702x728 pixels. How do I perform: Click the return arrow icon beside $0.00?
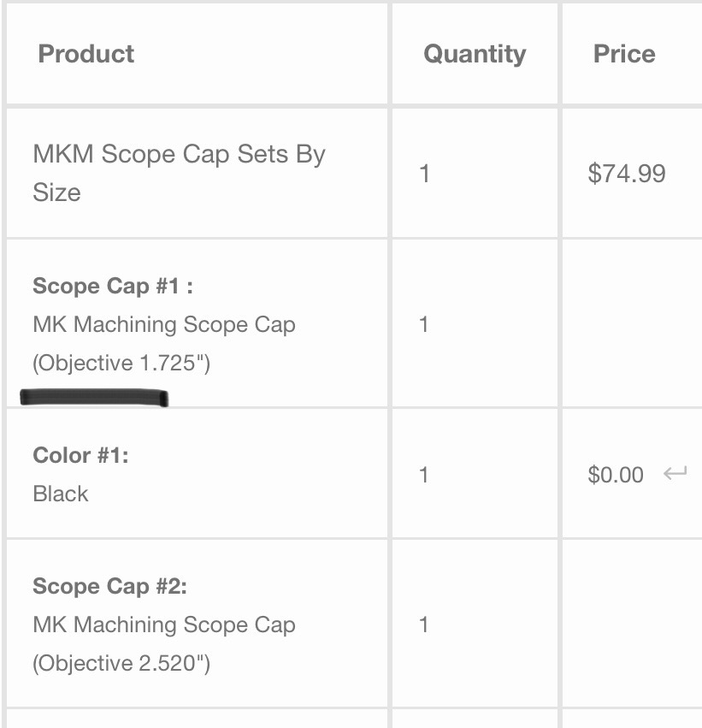(675, 474)
